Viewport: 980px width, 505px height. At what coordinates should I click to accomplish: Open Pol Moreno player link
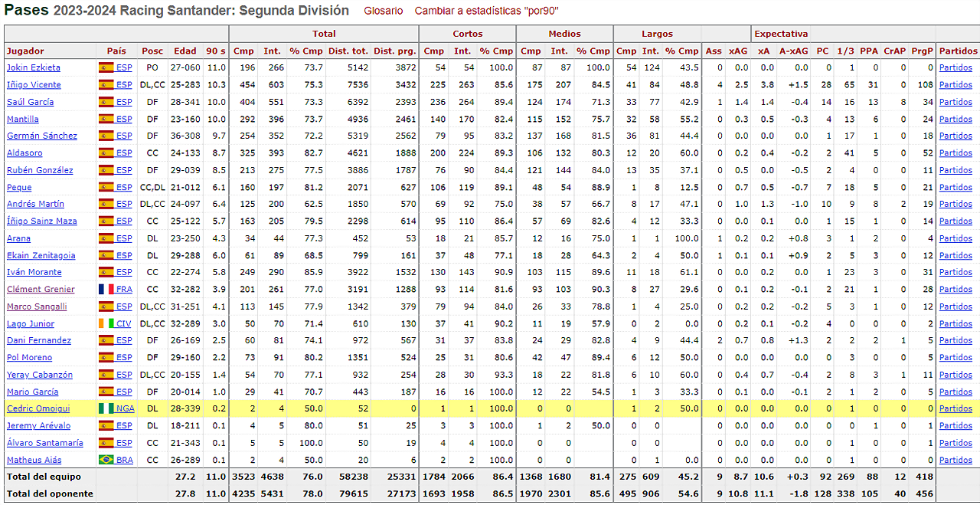pyautogui.click(x=29, y=357)
